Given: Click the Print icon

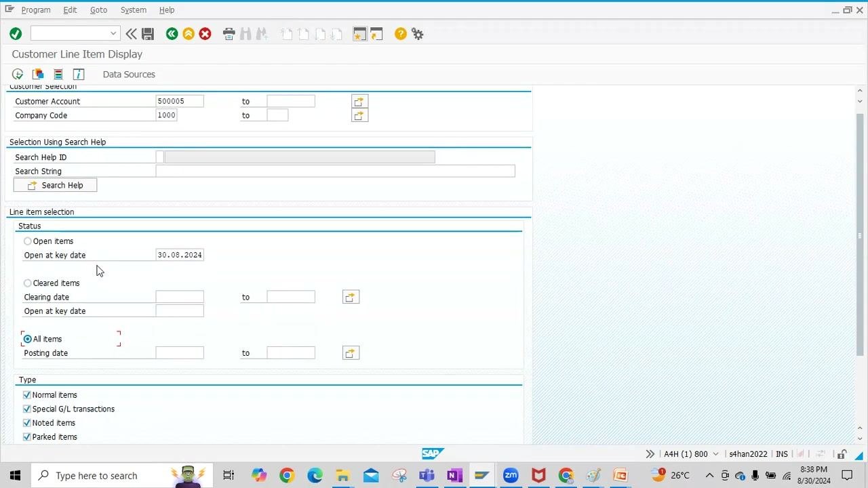Looking at the screenshot, I should [x=229, y=34].
